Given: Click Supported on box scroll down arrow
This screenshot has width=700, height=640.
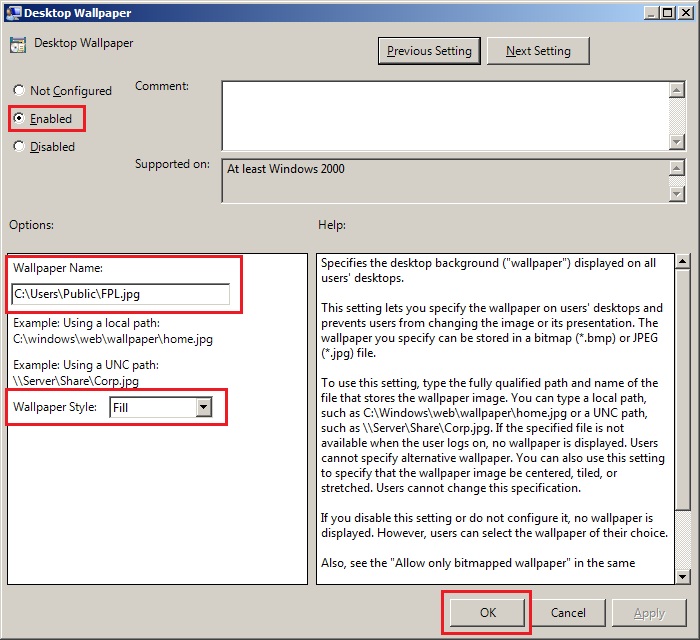Looking at the screenshot, I should point(677,193).
